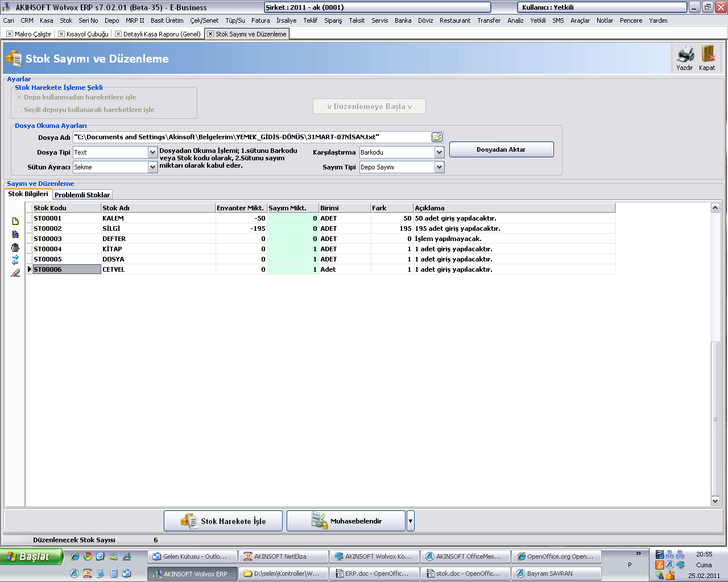
Task: Click 'İşlem yapılmayacak.' description cell
Action: point(514,239)
